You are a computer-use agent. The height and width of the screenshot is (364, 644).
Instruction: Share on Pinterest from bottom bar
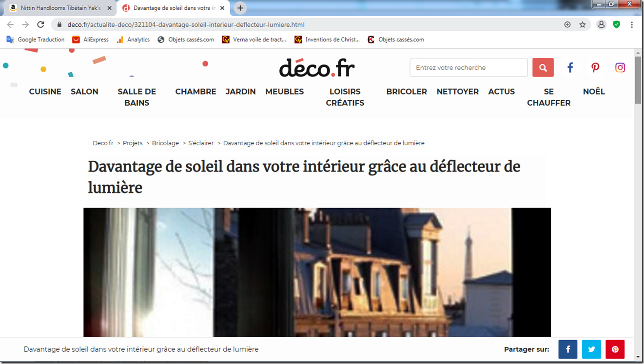pos(615,349)
